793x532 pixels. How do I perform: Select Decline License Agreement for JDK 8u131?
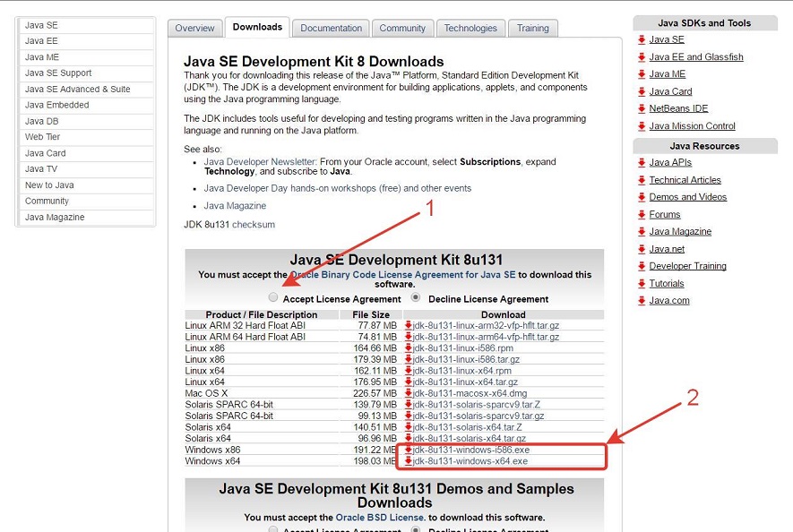pos(416,297)
